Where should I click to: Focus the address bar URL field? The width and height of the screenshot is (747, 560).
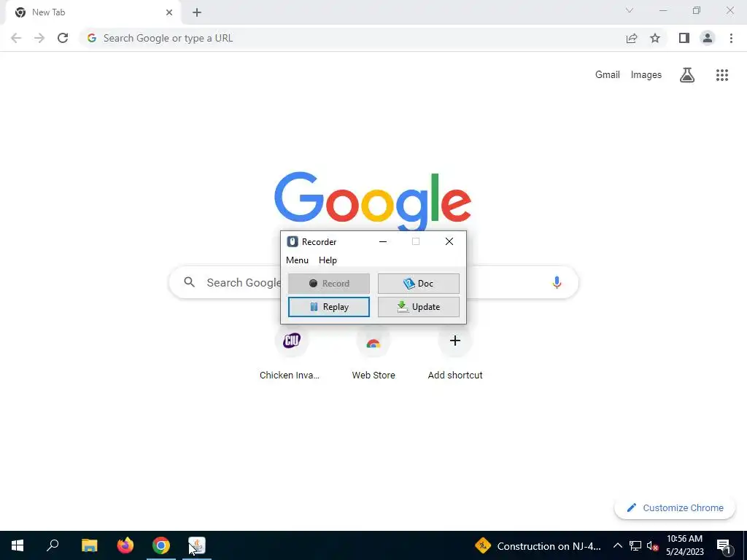[x=352, y=38]
